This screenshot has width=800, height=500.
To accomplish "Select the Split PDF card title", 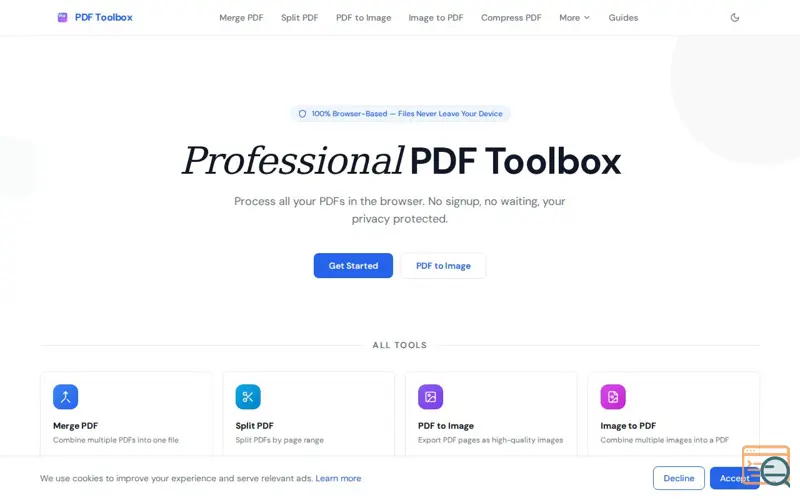I will (x=255, y=426).
